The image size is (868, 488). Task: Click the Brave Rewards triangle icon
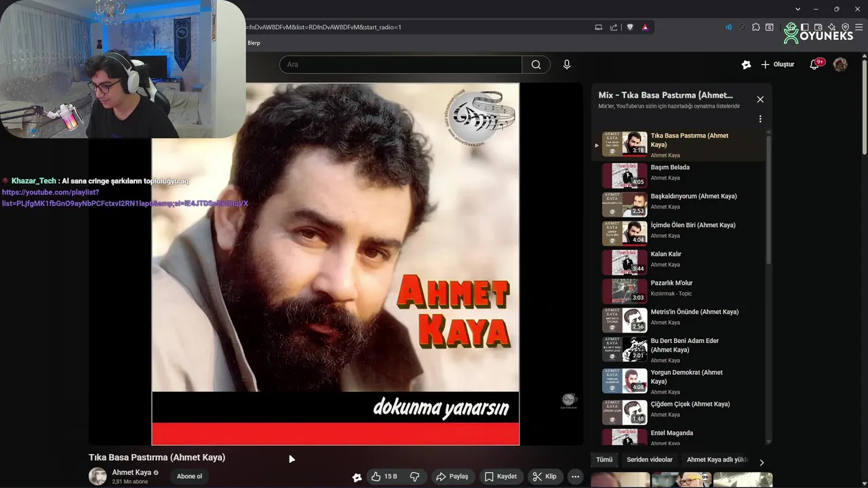645,27
